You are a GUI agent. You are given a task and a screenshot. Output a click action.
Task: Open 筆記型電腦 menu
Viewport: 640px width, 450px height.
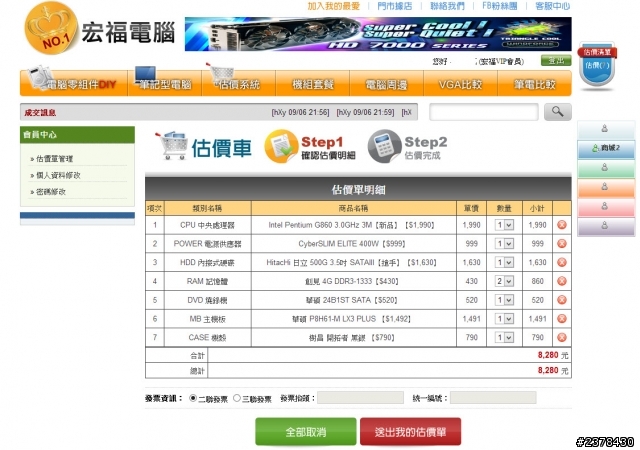165,83
